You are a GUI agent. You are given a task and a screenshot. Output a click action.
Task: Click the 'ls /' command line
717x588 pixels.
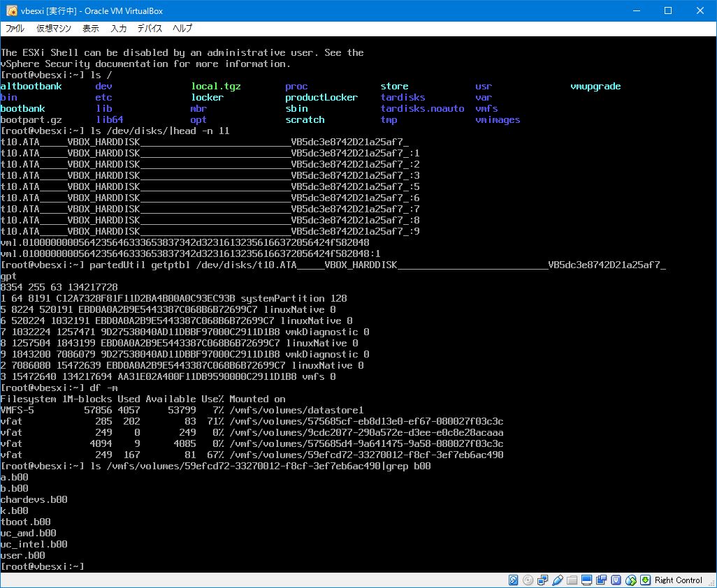[101, 75]
